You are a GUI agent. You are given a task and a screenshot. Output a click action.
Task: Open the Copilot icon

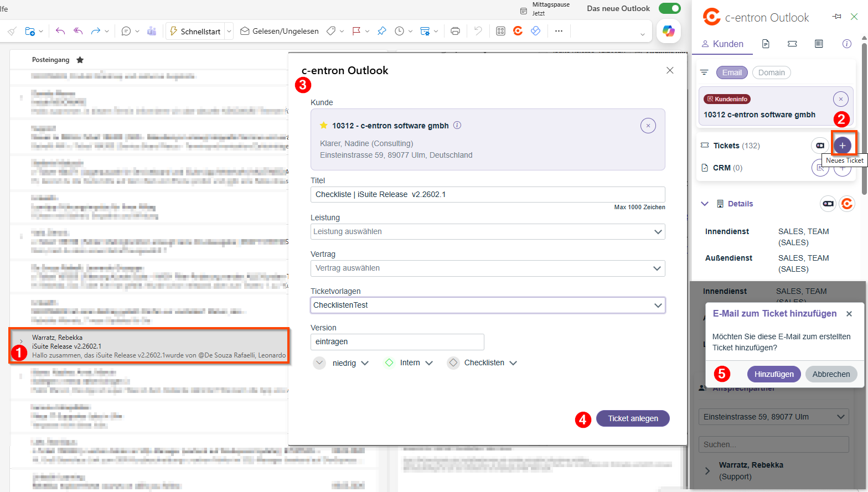click(x=669, y=32)
